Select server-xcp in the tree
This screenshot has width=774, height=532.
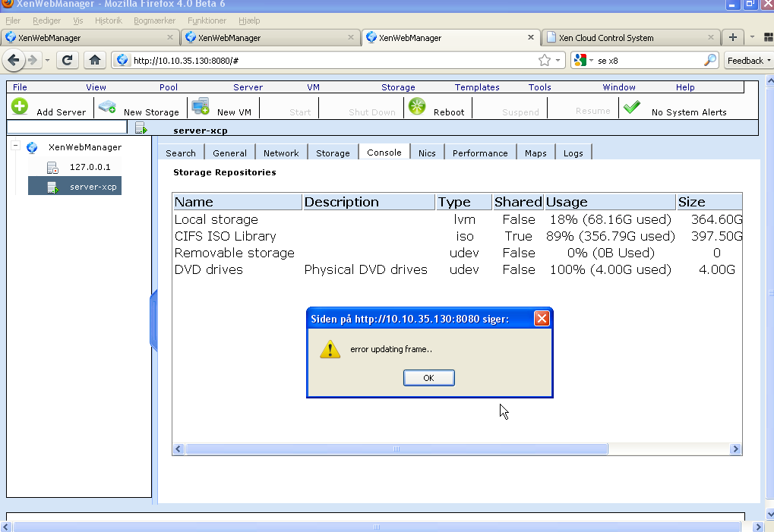(x=93, y=187)
